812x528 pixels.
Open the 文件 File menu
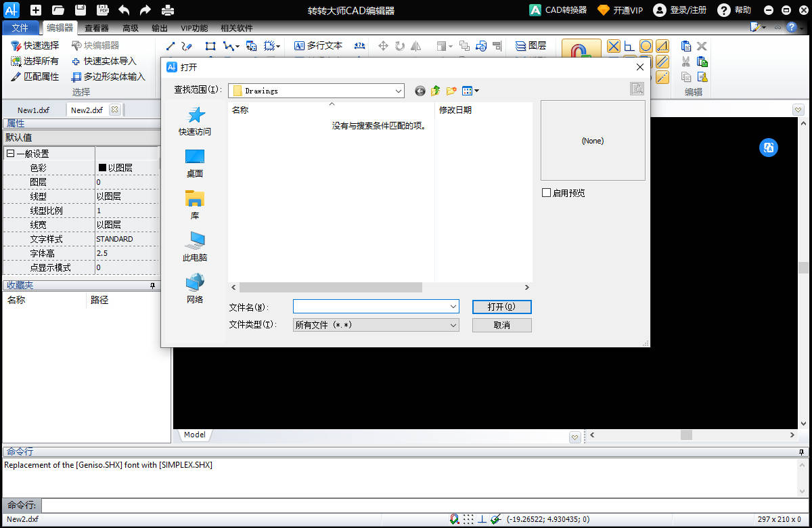coord(20,28)
